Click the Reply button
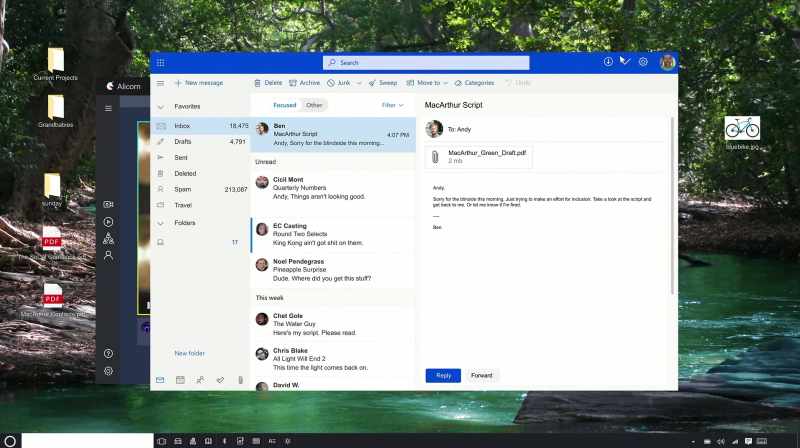This screenshot has height=448, width=800. (443, 376)
